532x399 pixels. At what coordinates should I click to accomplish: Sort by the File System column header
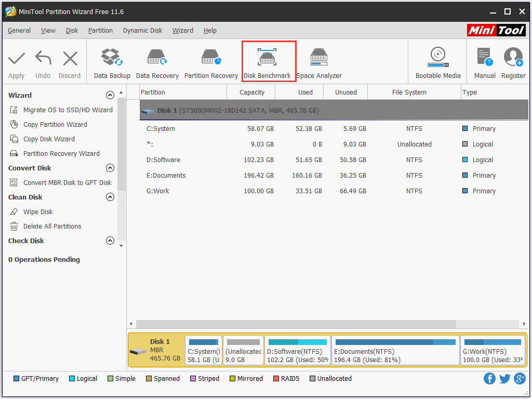pos(414,92)
